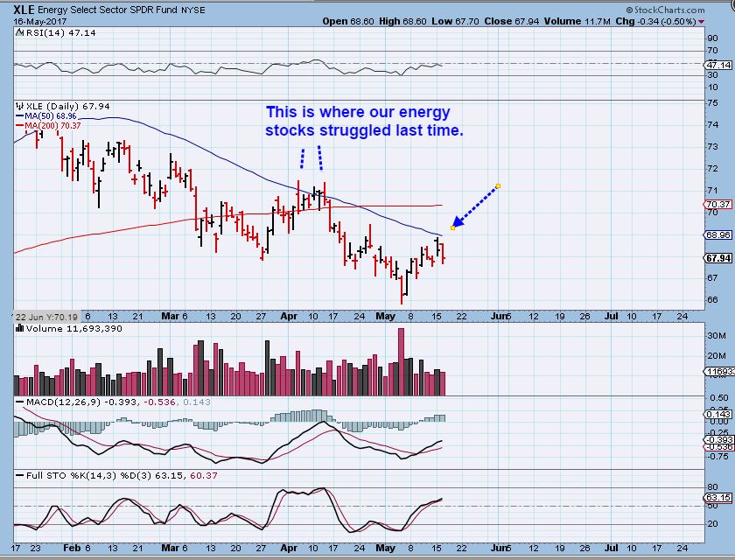Image resolution: width=735 pixels, height=560 pixels.
Task: Click the -0.393 MACD tag on right axis
Action: (x=719, y=440)
